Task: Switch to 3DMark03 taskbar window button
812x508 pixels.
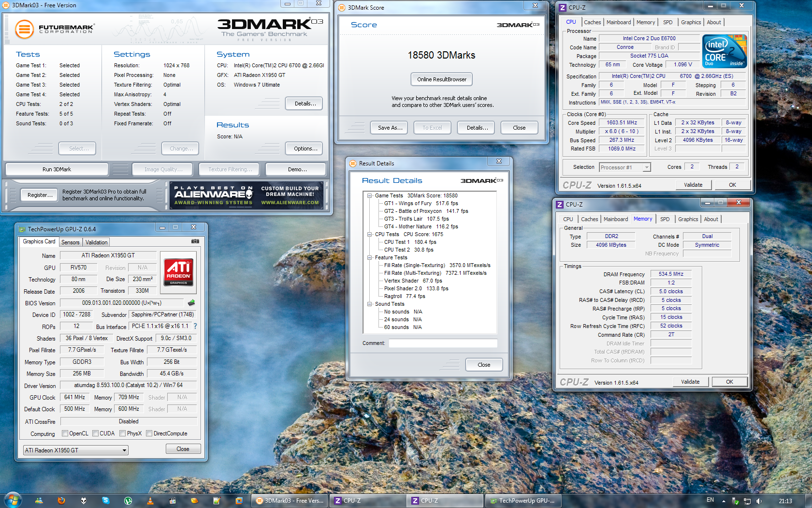Action: click(x=290, y=501)
